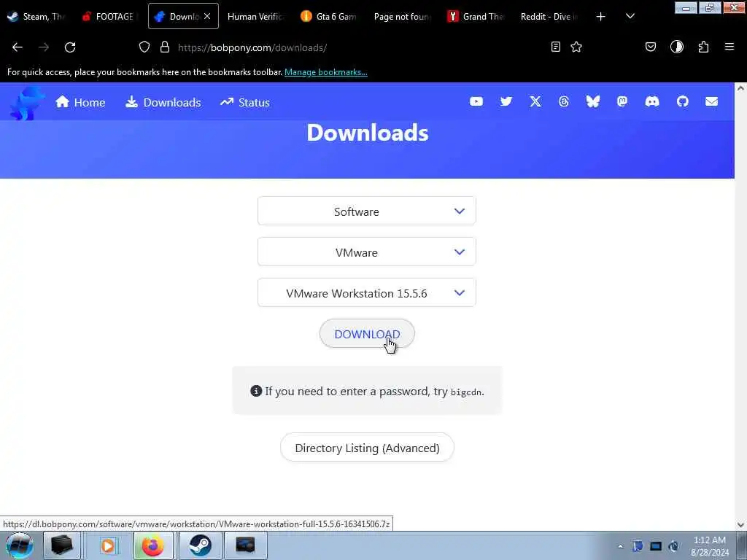Click the taskbar clock 1:12 AM
747x560 pixels.
pos(709,540)
